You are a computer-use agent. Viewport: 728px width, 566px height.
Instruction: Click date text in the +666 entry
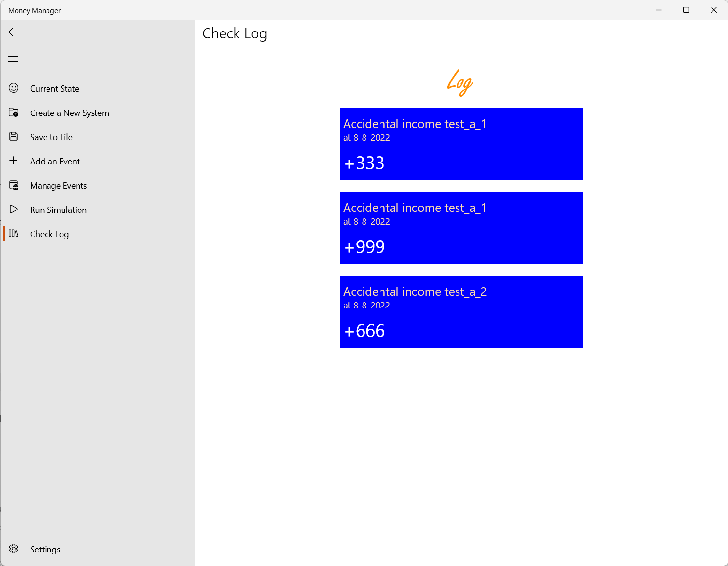coord(366,306)
